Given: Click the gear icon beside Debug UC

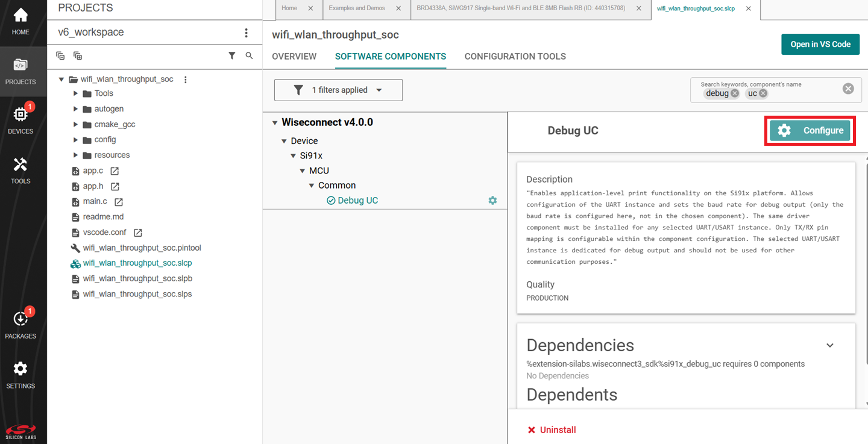Looking at the screenshot, I should (492, 201).
